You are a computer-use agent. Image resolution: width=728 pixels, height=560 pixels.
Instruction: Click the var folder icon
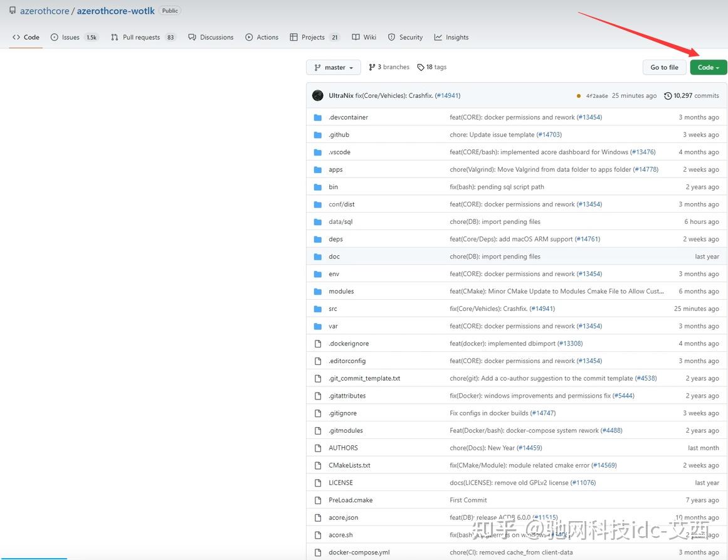(317, 327)
